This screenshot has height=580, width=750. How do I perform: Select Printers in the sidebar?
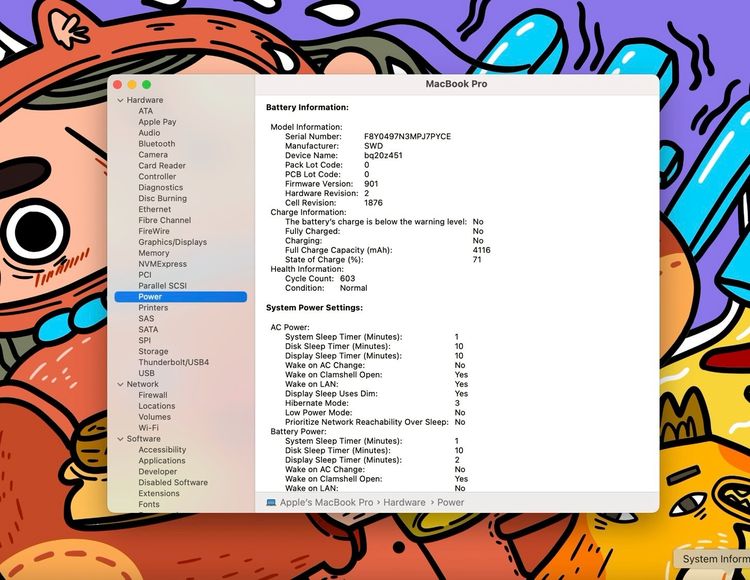[x=153, y=308]
